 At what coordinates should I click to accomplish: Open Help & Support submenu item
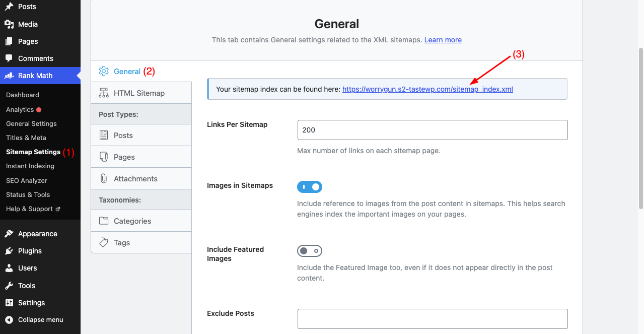click(x=30, y=209)
